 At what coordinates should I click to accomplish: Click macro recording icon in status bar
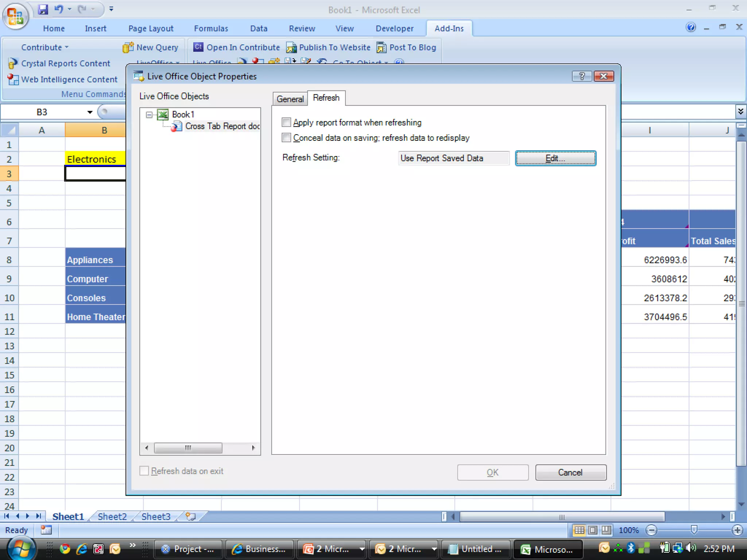pos(46,530)
